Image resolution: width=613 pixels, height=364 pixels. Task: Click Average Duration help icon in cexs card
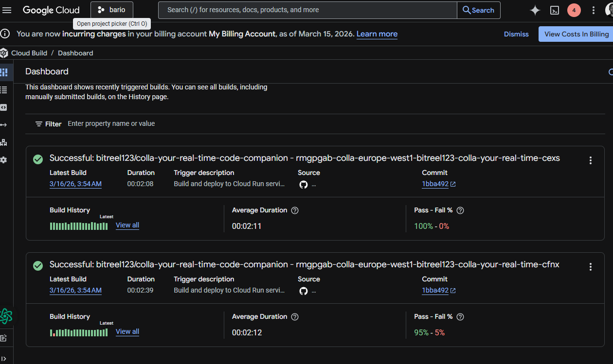(x=295, y=210)
